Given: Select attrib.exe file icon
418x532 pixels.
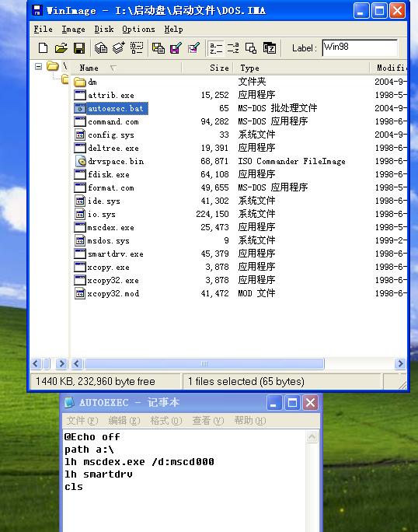Looking at the screenshot, I should (x=80, y=95).
